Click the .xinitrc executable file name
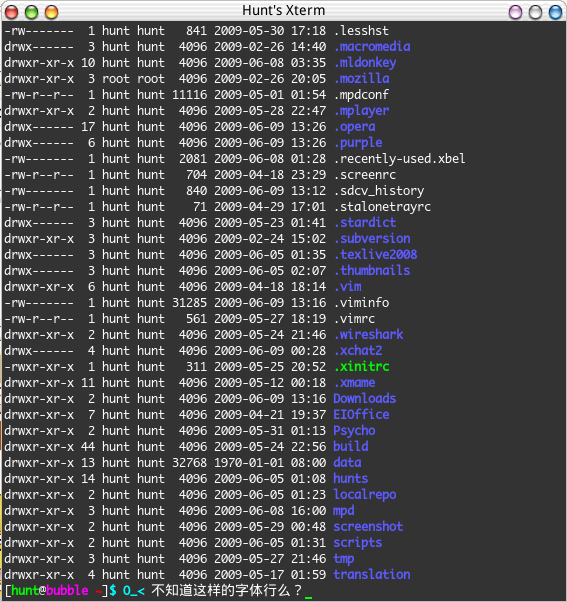The width and height of the screenshot is (567, 602). [361, 367]
